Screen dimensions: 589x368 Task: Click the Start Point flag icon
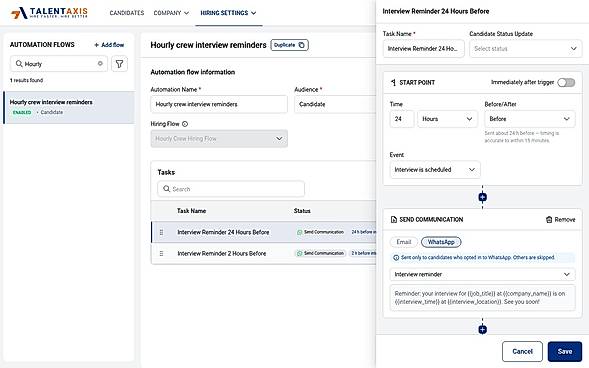pos(393,82)
